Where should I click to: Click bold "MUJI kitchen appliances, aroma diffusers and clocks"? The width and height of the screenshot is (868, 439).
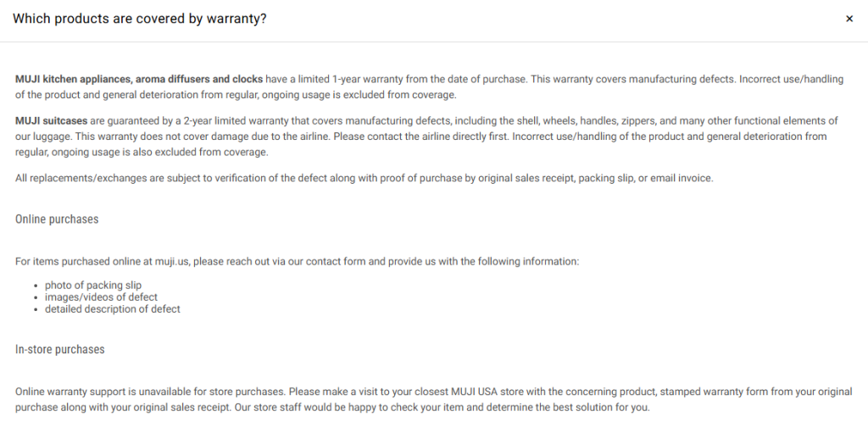click(x=139, y=79)
